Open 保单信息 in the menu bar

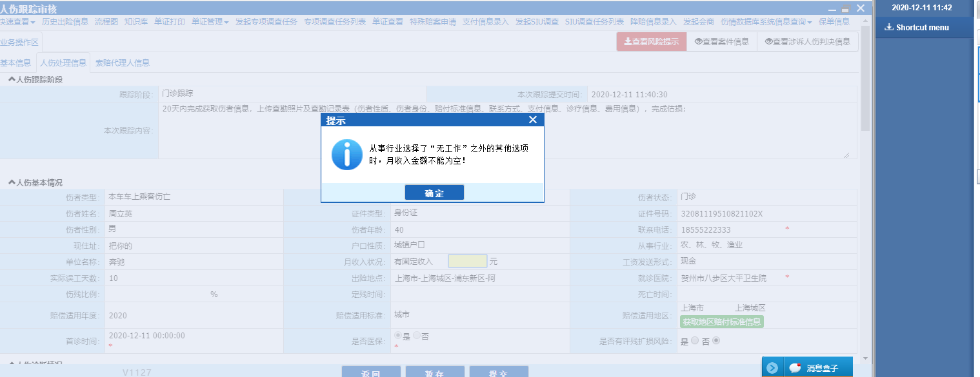834,21
